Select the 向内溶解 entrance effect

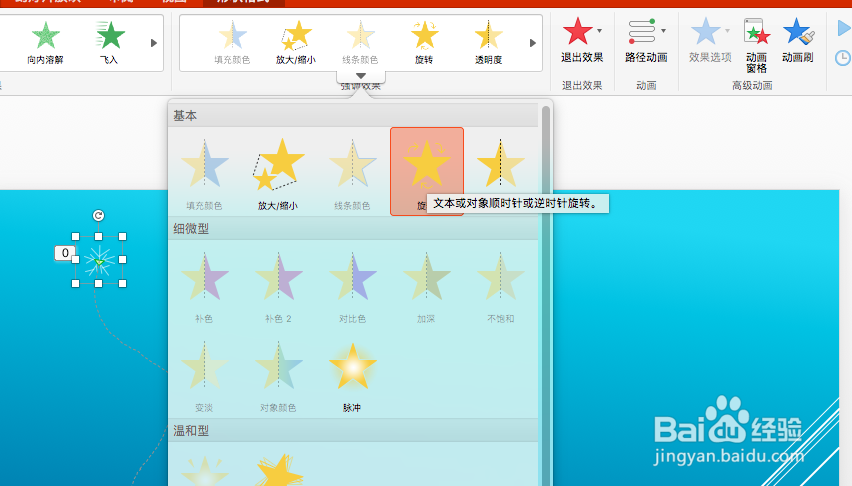coord(46,43)
